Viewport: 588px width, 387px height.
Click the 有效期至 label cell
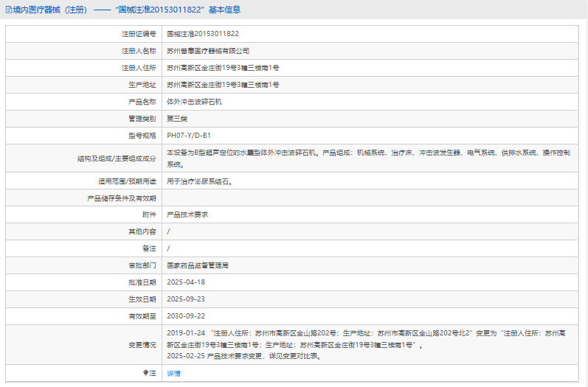click(83, 315)
